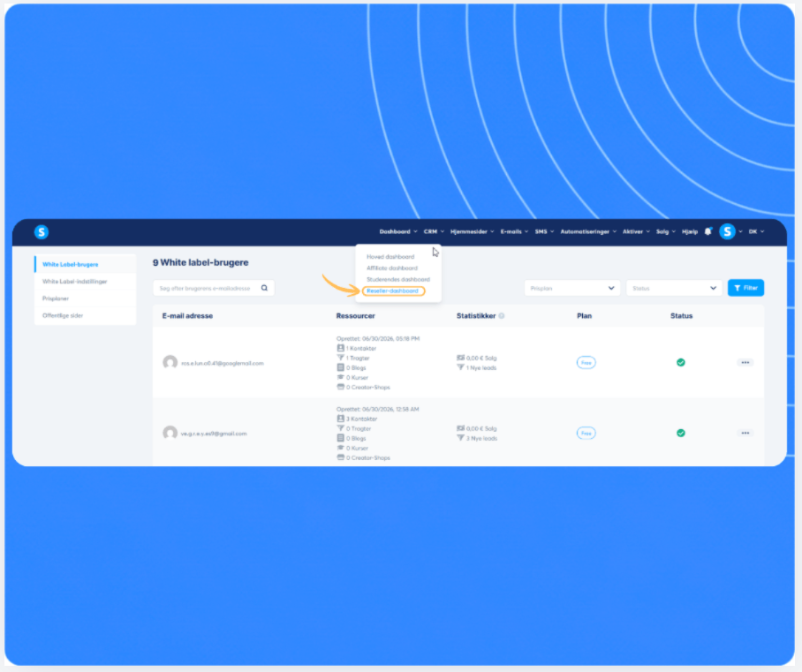Viewport: 802px width, 672px height.
Task: Click course cap icon in second user's row
Action: click(x=340, y=448)
